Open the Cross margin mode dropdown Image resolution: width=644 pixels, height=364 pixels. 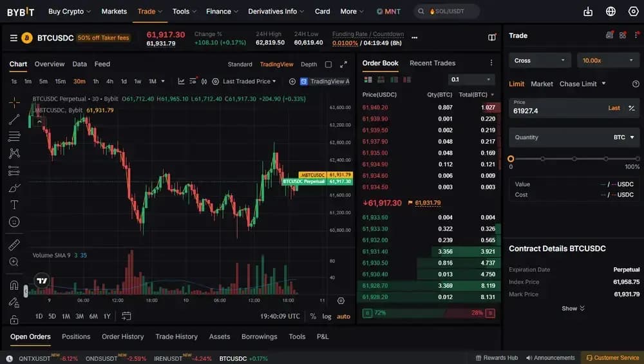[540, 61]
